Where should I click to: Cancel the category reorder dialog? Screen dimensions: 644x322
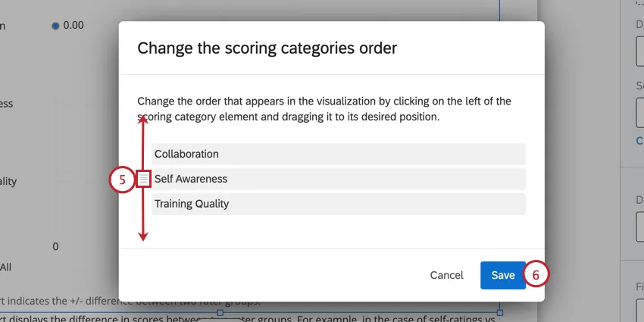pos(446,276)
